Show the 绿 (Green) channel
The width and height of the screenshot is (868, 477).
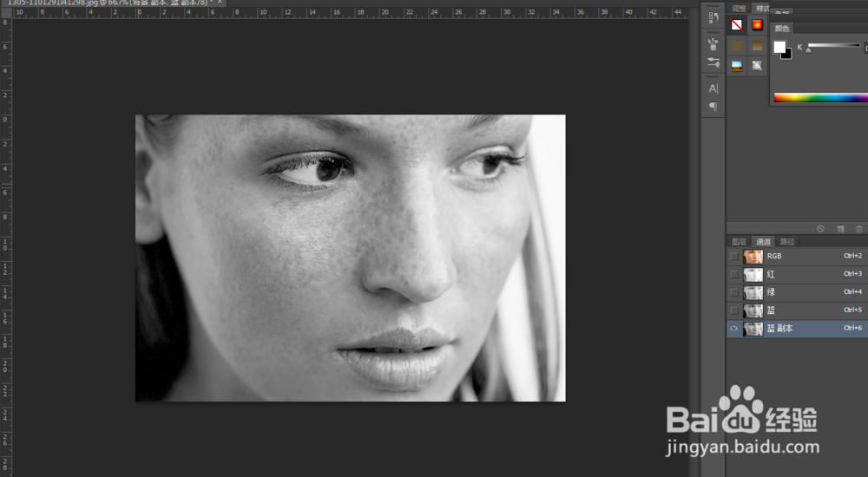[x=734, y=292]
